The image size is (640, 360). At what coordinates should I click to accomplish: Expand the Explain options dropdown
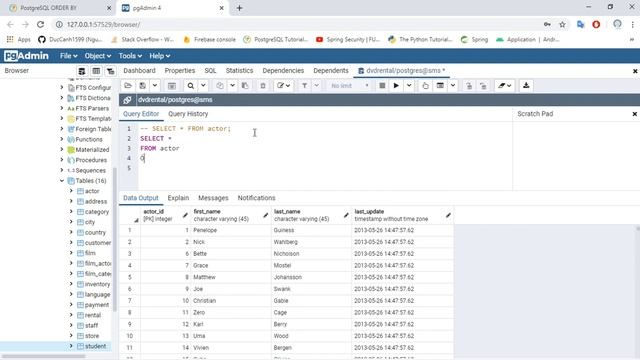point(453,86)
